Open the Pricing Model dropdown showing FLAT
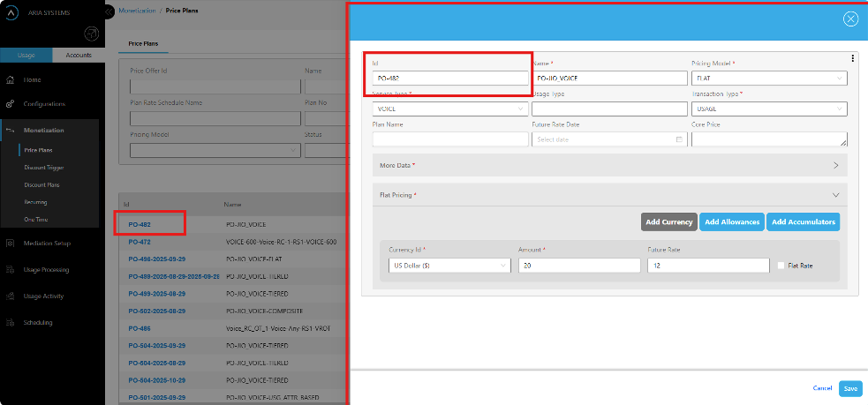This screenshot has height=405, width=868. tap(766, 79)
